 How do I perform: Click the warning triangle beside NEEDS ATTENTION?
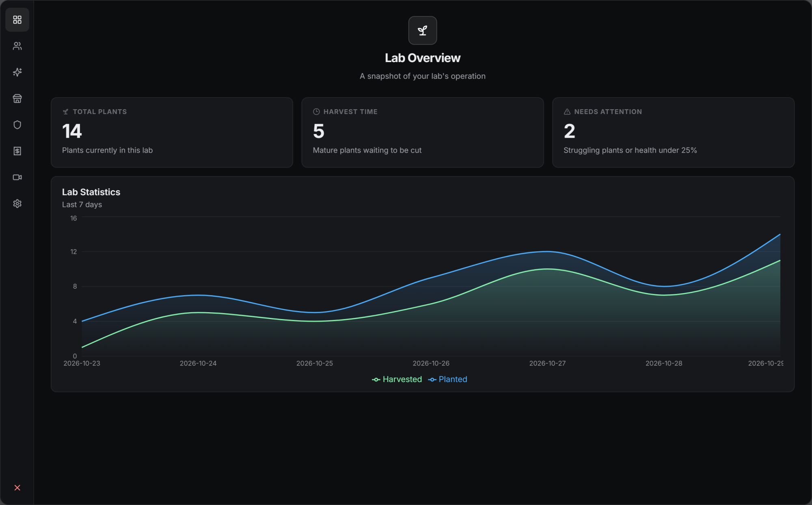click(567, 112)
